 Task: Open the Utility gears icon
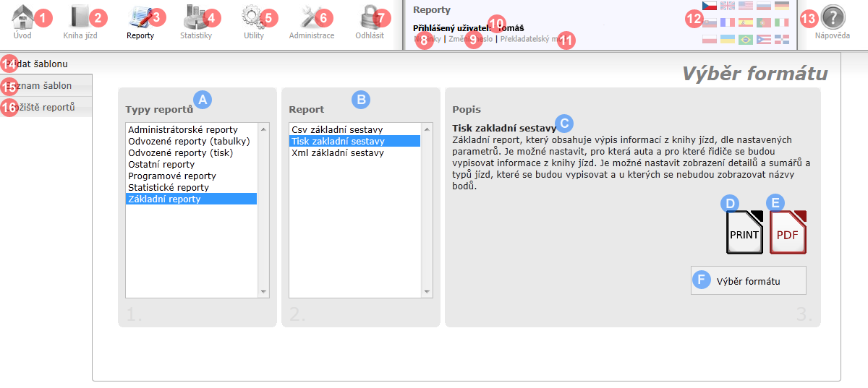252,16
